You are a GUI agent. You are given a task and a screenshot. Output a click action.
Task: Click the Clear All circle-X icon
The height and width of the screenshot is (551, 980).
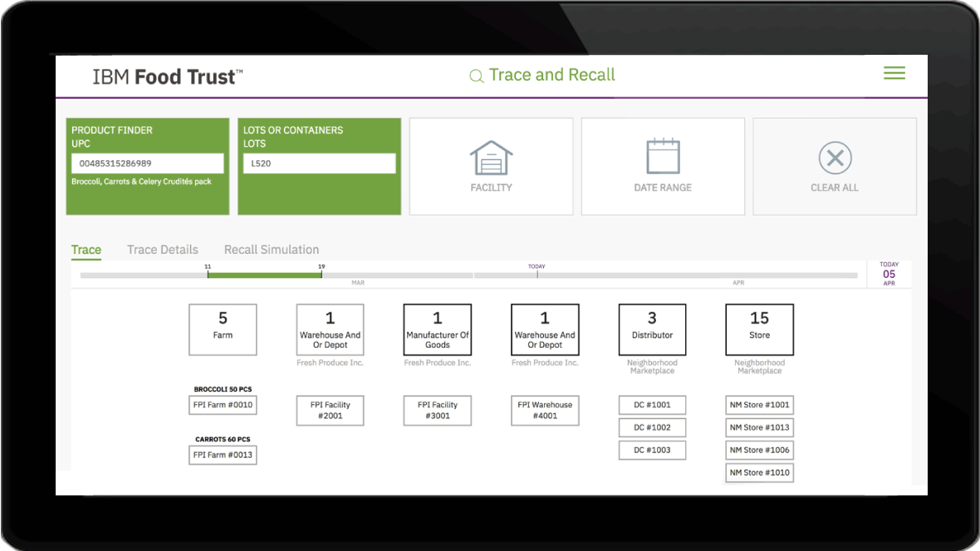coord(834,158)
